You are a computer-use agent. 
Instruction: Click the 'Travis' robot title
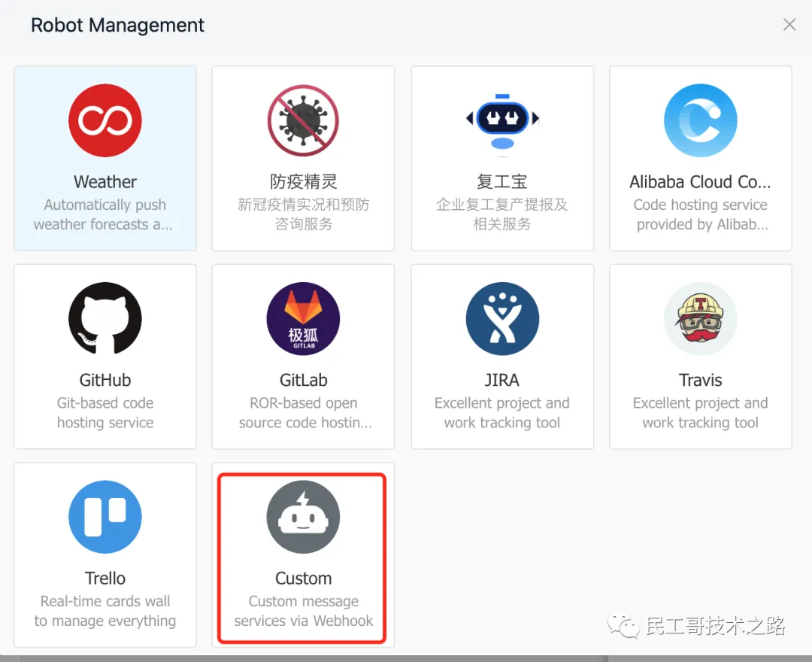tap(701, 380)
